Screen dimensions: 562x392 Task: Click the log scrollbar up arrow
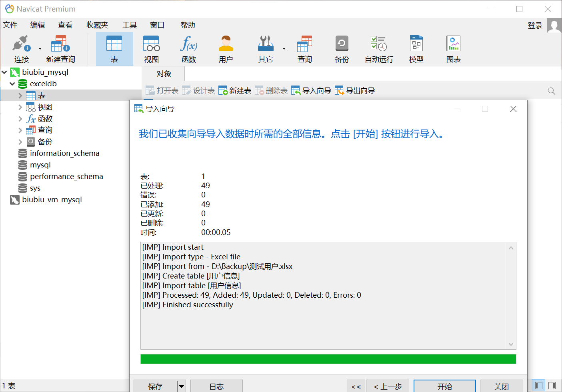[511, 248]
